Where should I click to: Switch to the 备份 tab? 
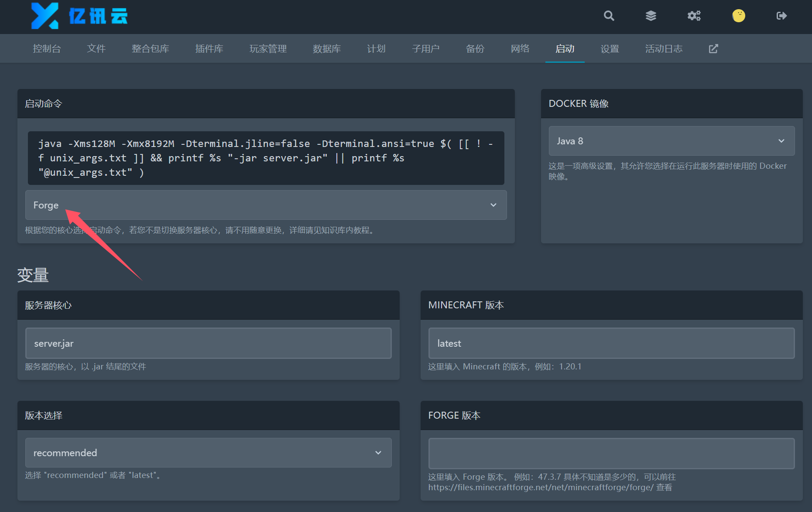pos(475,49)
